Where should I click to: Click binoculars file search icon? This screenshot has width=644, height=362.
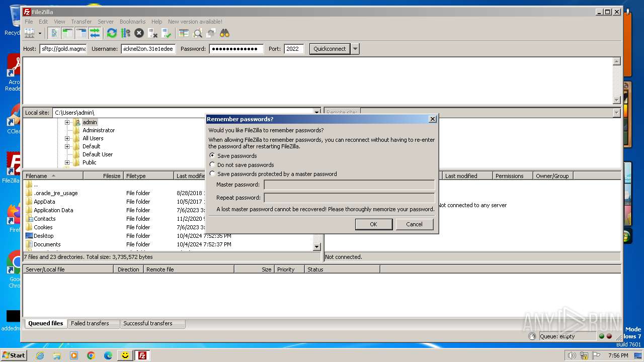point(224,33)
